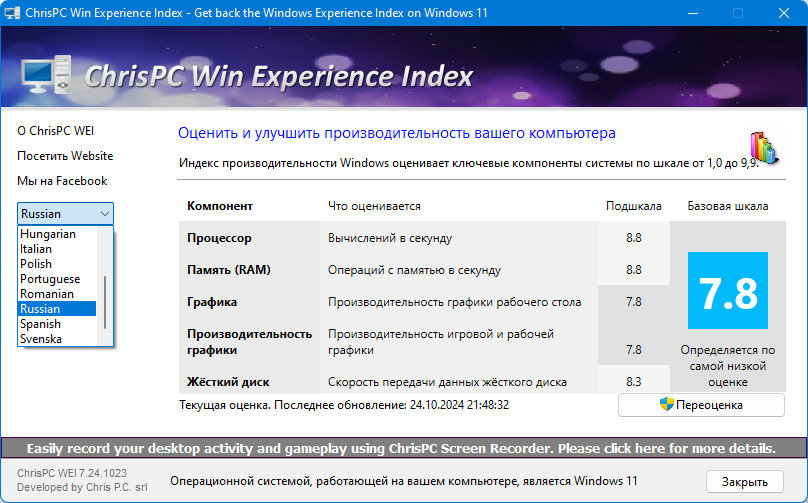808x503 pixels.
Task: Click the 'ChrisPC WEI 7.24.1023' version text
Action: [72, 473]
